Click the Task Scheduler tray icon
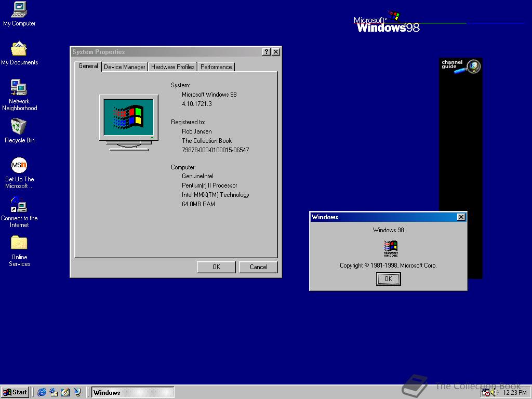The width and height of the screenshot is (532, 399). [x=486, y=393]
